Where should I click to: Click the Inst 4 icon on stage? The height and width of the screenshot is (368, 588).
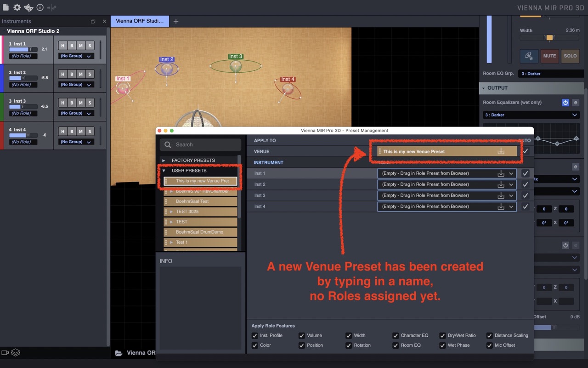point(288,89)
